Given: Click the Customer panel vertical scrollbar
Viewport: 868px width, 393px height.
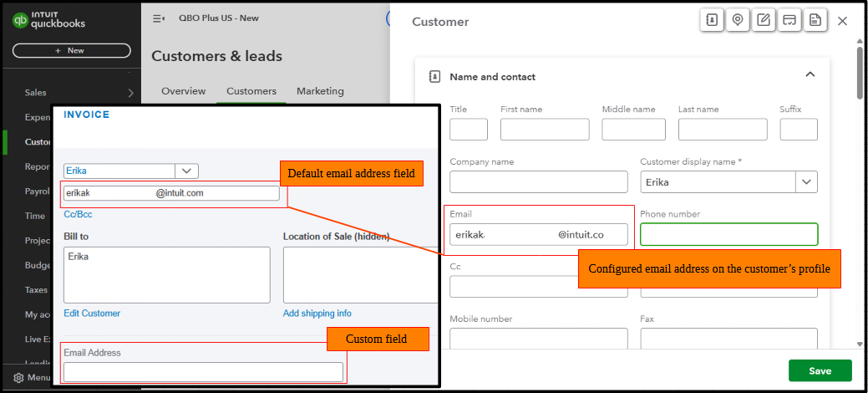Looking at the screenshot, I should (859, 72).
